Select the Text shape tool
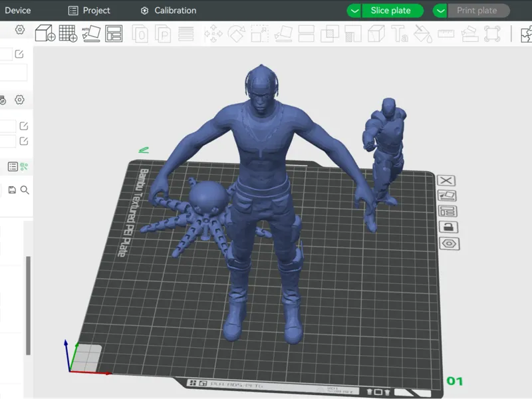Screen dimensions: 532x399 (400, 34)
